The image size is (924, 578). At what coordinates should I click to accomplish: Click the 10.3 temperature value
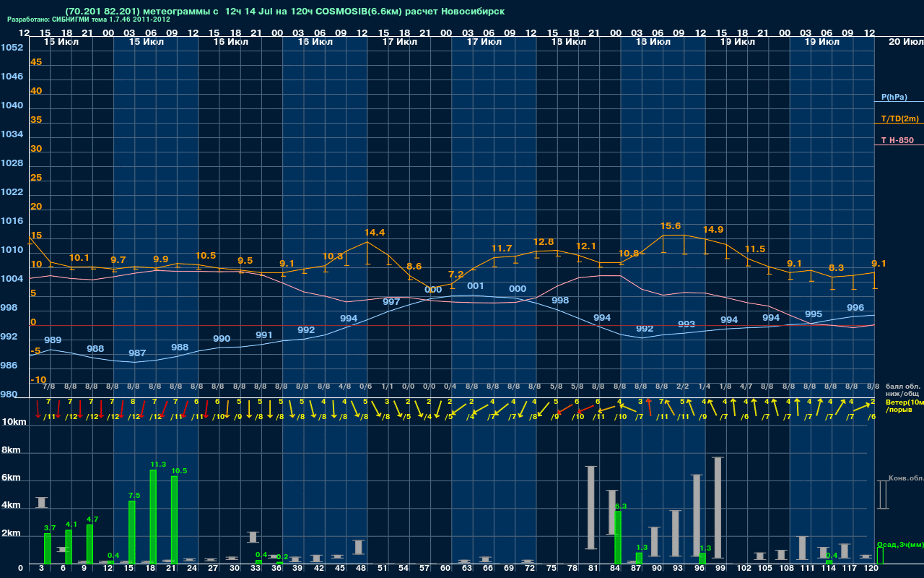[332, 256]
